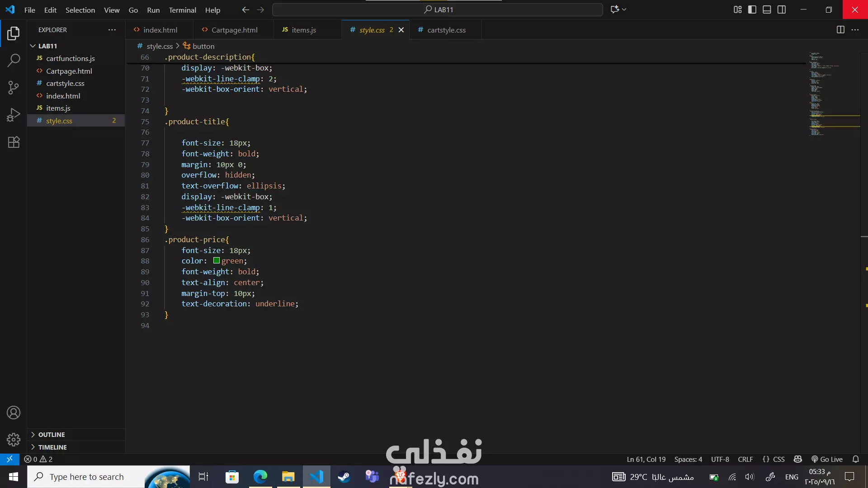Open cartstyle.css in Explorer tree
The height and width of the screenshot is (488, 868).
click(76, 83)
